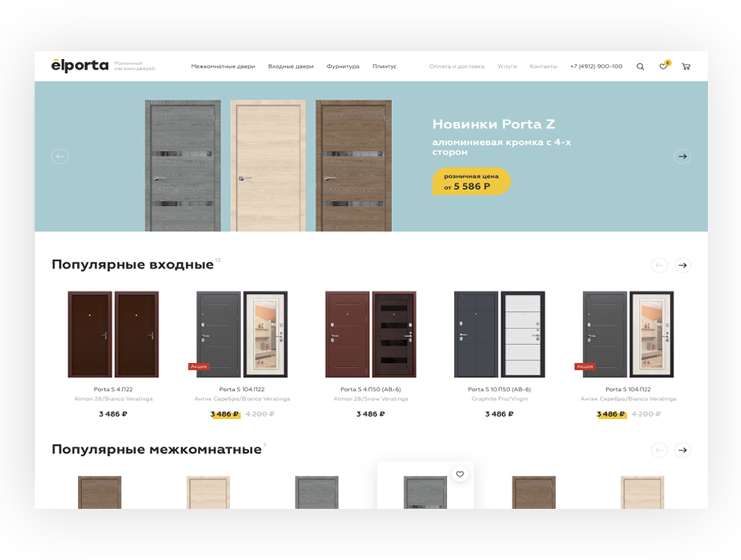This screenshot has height=560, width=741.
Task: Click the Популярные межкомнатные heading
Action: click(x=156, y=449)
